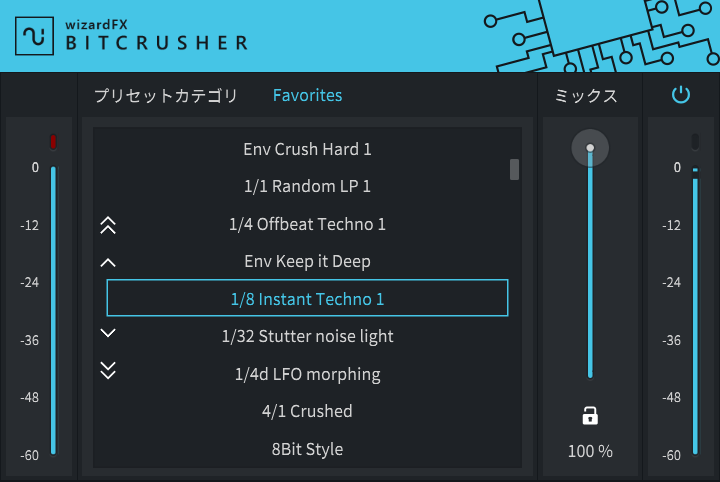This screenshot has height=482, width=720.
Task: Click the mix slider handle
Action: click(590, 148)
